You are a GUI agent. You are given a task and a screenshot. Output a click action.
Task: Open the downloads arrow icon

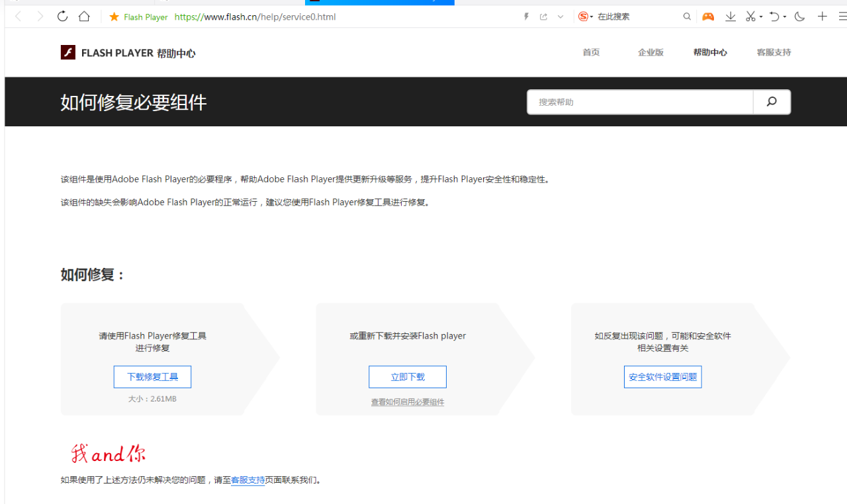731,17
